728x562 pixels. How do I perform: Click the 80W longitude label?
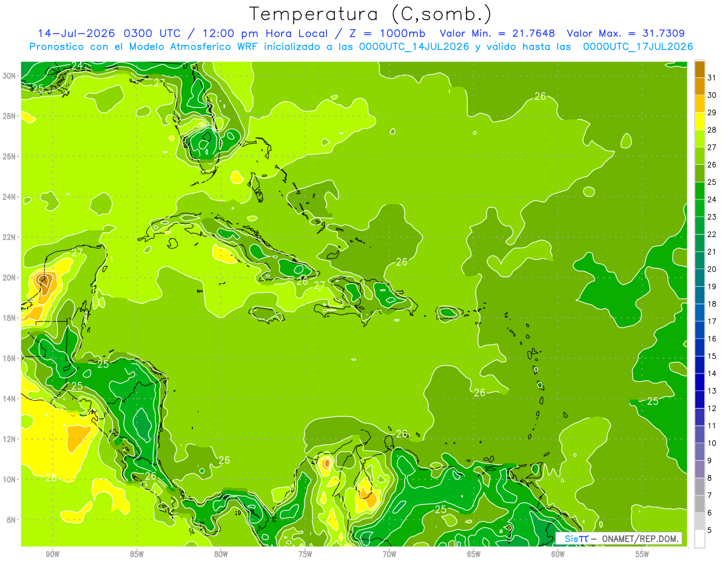pyautogui.click(x=221, y=554)
